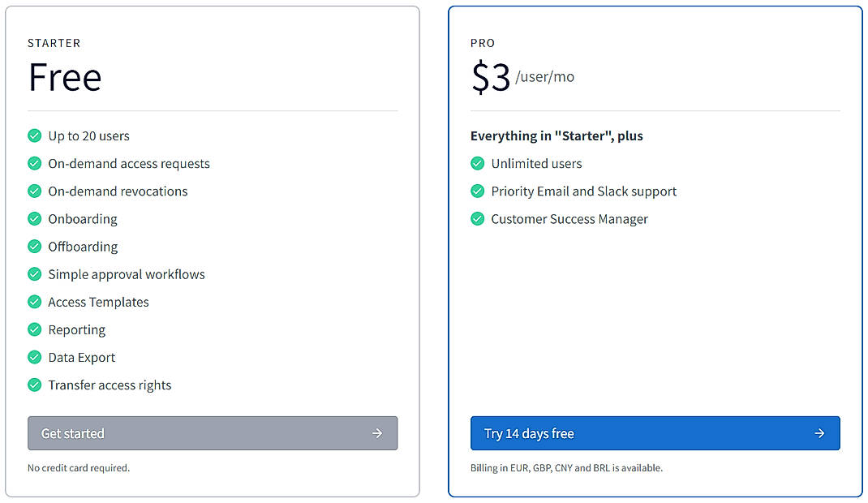Click the checkmark icon beside Up to 20 users
868x503 pixels.
tap(34, 135)
